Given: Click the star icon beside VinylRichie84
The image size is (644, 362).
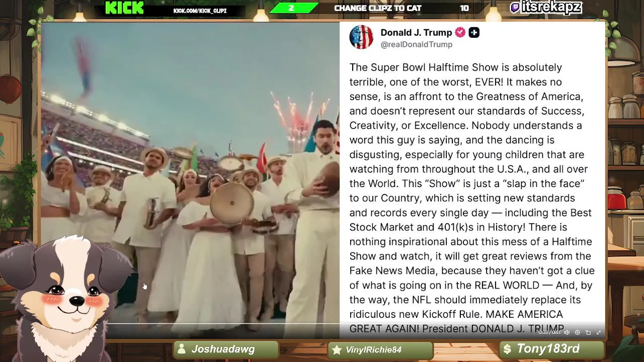Looking at the screenshot, I should (337, 350).
